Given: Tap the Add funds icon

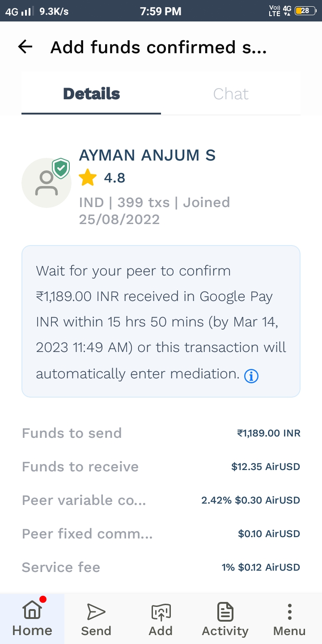Looking at the screenshot, I should [161, 612].
